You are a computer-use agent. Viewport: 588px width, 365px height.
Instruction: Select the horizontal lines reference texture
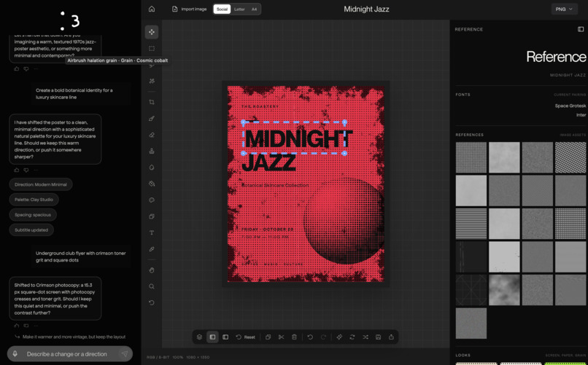pos(471,224)
